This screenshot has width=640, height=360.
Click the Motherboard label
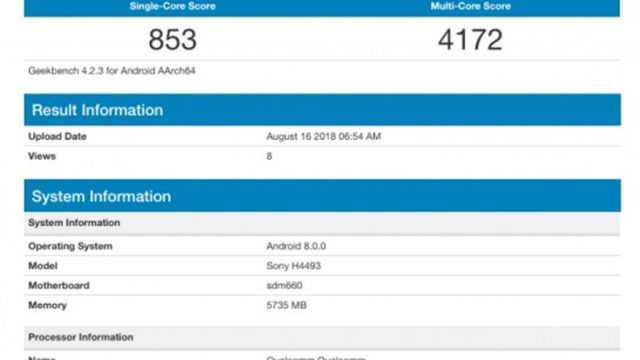tap(59, 285)
